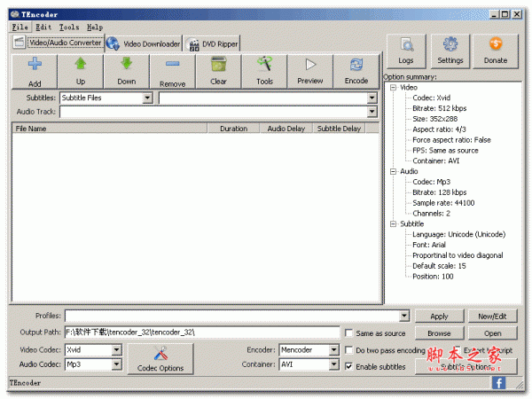
Task: Start encoding with the Encode button
Action: [x=356, y=72]
